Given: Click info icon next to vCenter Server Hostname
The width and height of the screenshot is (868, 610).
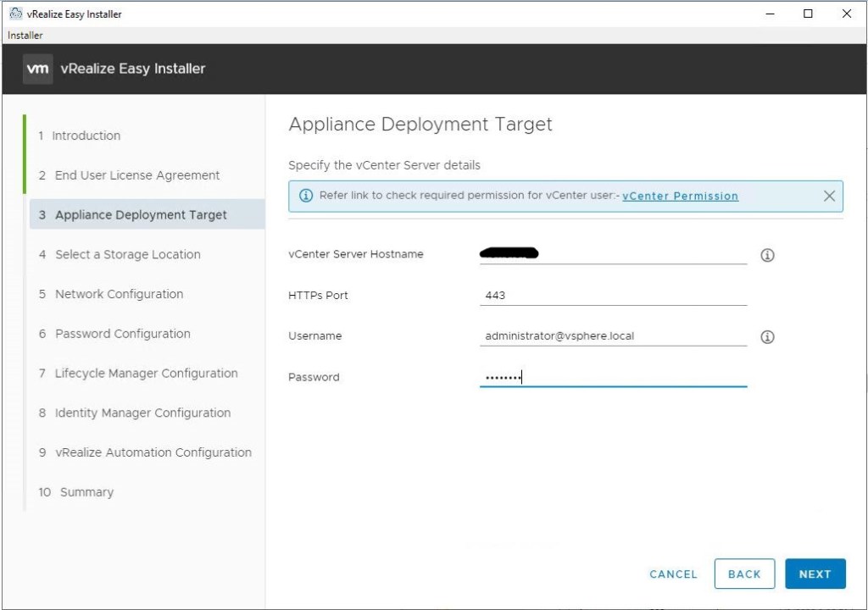Looking at the screenshot, I should [767, 255].
